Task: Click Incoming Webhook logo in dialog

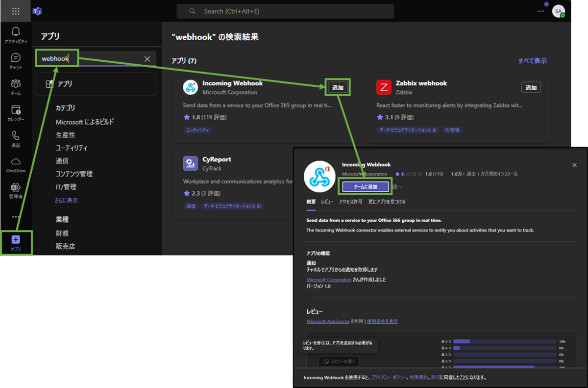Action: (319, 176)
